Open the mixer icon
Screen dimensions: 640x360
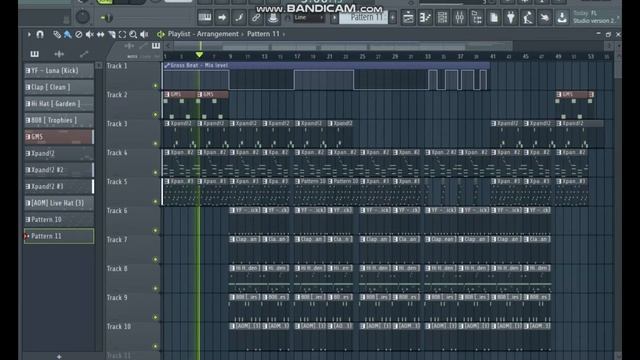(x=460, y=18)
